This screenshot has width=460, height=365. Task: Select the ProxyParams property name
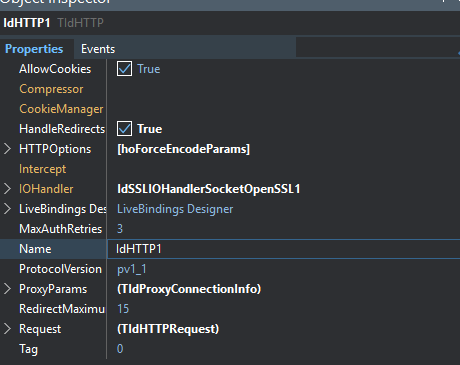[x=53, y=289]
